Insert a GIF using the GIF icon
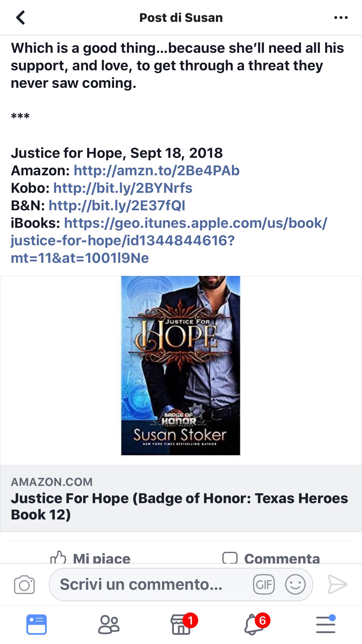 [264, 584]
